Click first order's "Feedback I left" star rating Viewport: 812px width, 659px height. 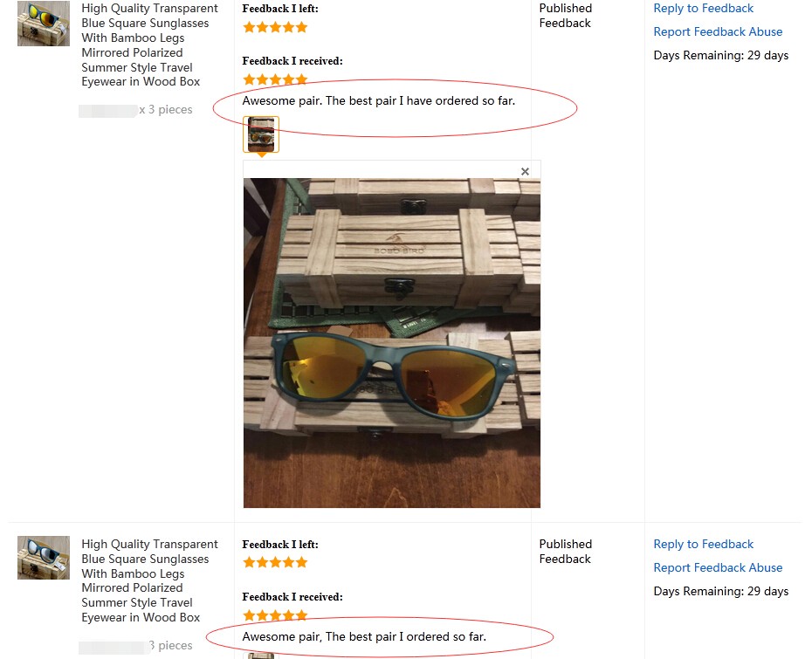[275, 27]
